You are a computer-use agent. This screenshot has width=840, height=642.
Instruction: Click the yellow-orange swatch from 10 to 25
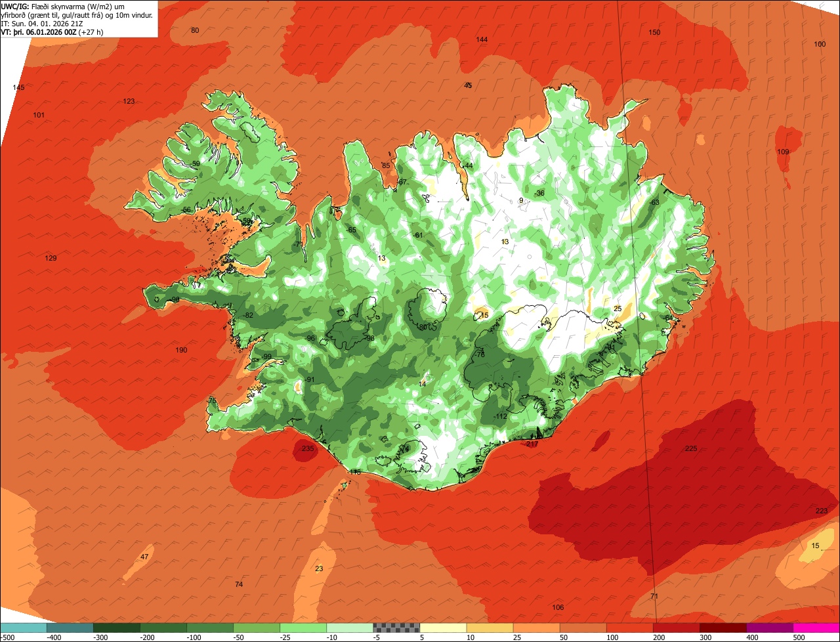(490, 628)
